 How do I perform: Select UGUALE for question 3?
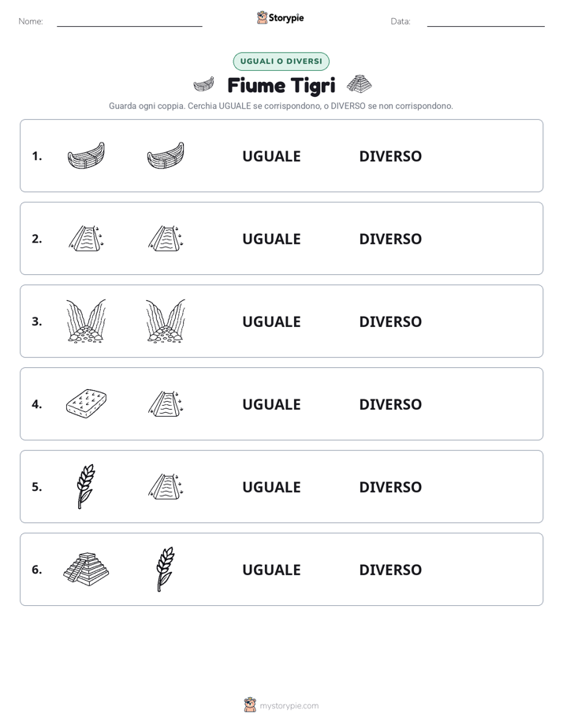[271, 321]
